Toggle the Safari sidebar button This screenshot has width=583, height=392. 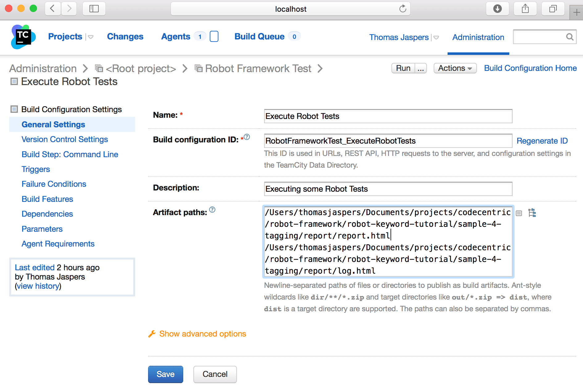pos(94,9)
